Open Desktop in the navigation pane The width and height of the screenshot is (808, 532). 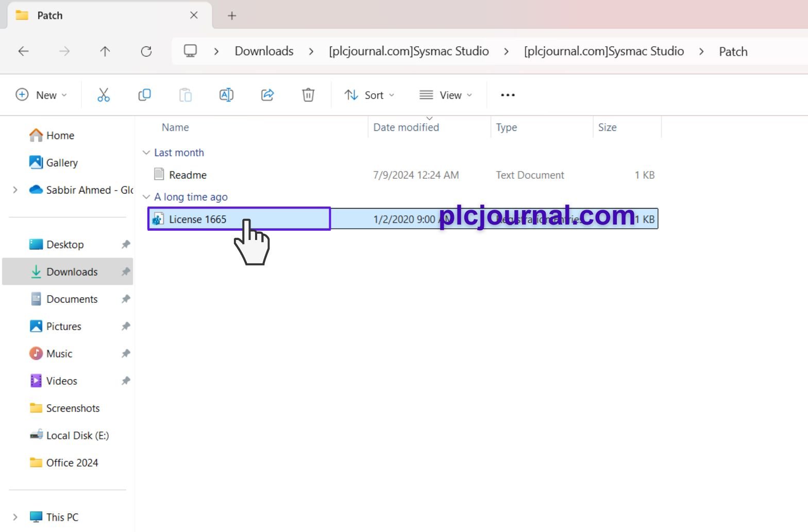tap(64, 244)
